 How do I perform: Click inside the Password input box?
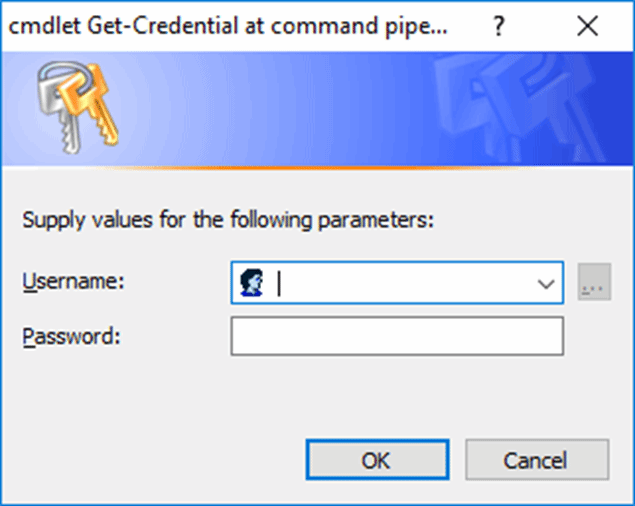coord(397,337)
